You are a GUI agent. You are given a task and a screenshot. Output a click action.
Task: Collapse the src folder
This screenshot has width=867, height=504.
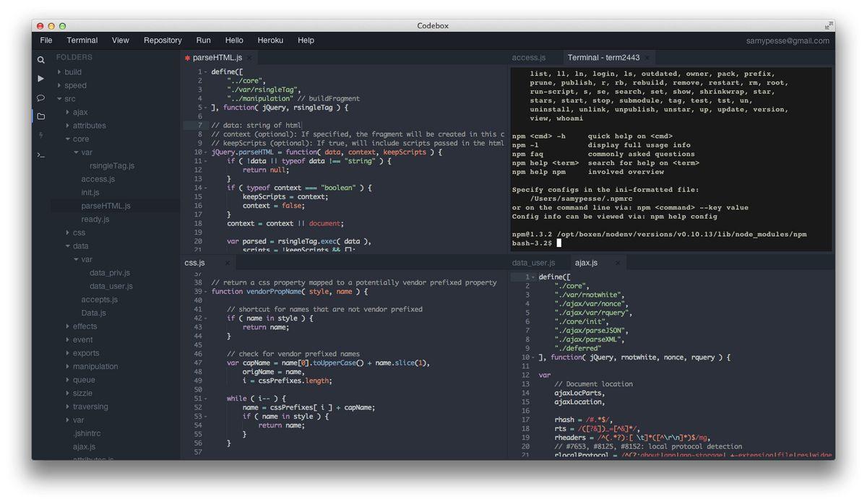(60, 99)
